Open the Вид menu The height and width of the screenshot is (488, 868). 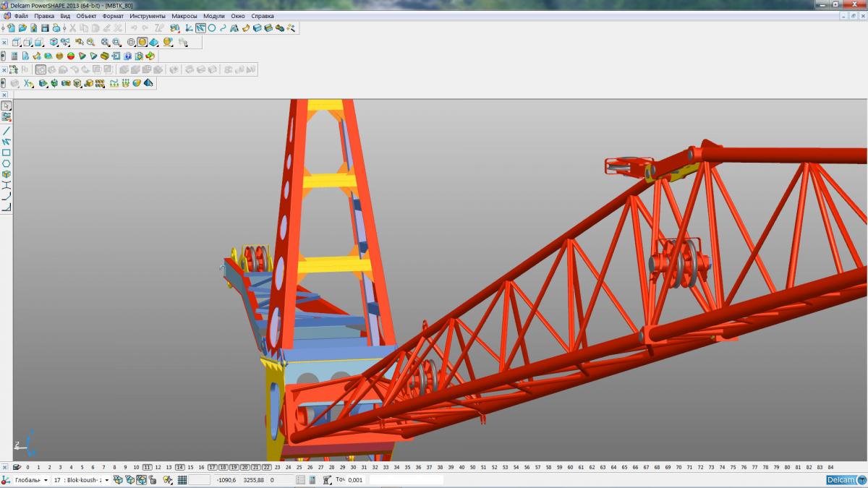coord(65,15)
